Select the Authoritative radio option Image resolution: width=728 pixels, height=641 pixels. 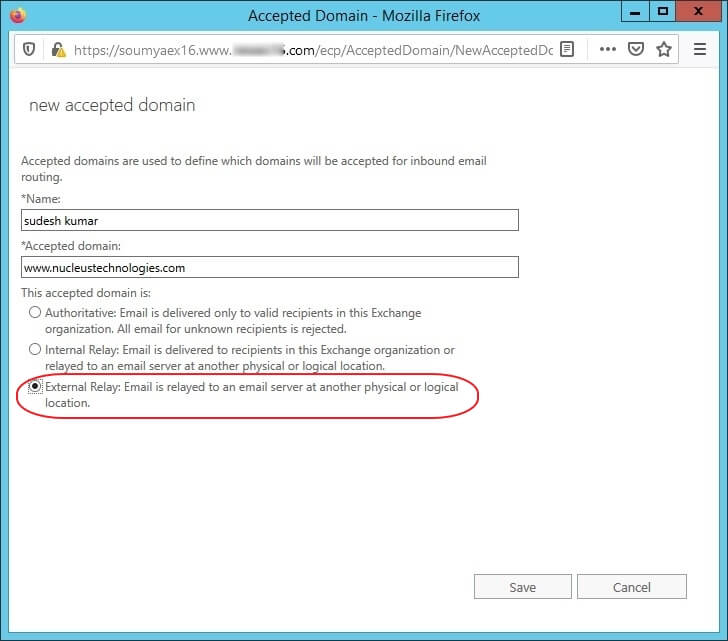click(35, 312)
